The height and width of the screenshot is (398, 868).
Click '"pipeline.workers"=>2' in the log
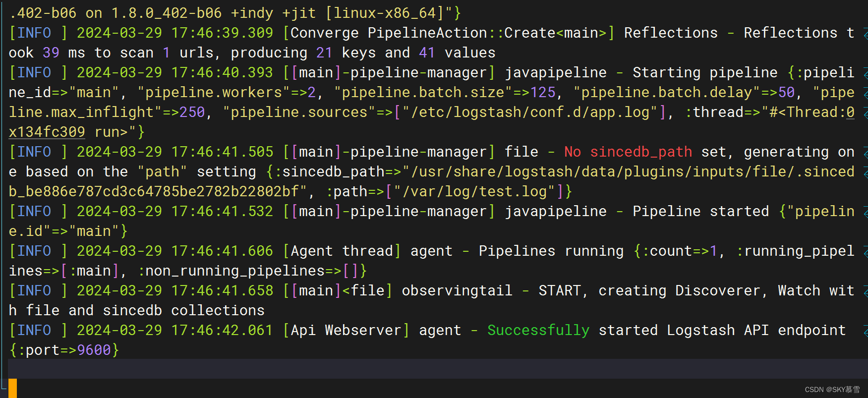(227, 92)
